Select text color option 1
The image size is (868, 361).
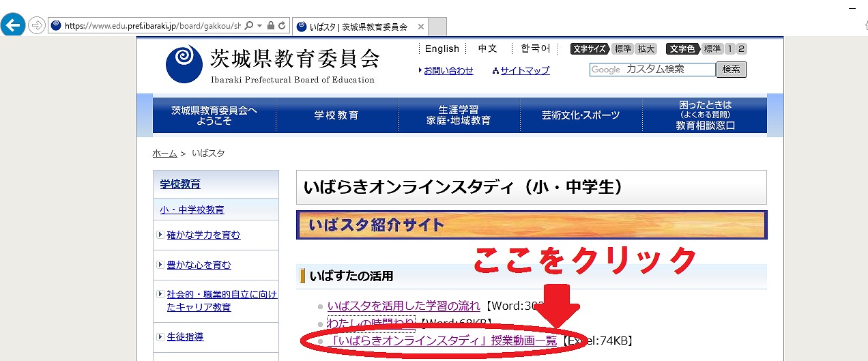tap(730, 48)
